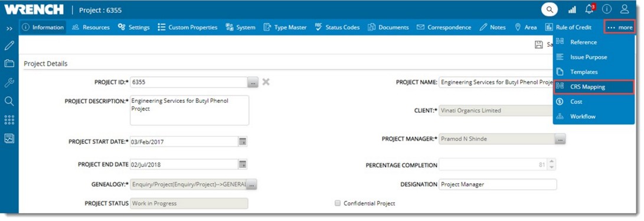644x221 pixels.
Task: Open the Documents tab
Action: point(388,28)
